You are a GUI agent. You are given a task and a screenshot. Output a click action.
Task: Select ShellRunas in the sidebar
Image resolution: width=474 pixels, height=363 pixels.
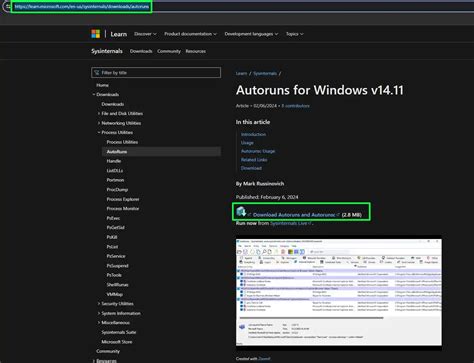pos(117,285)
